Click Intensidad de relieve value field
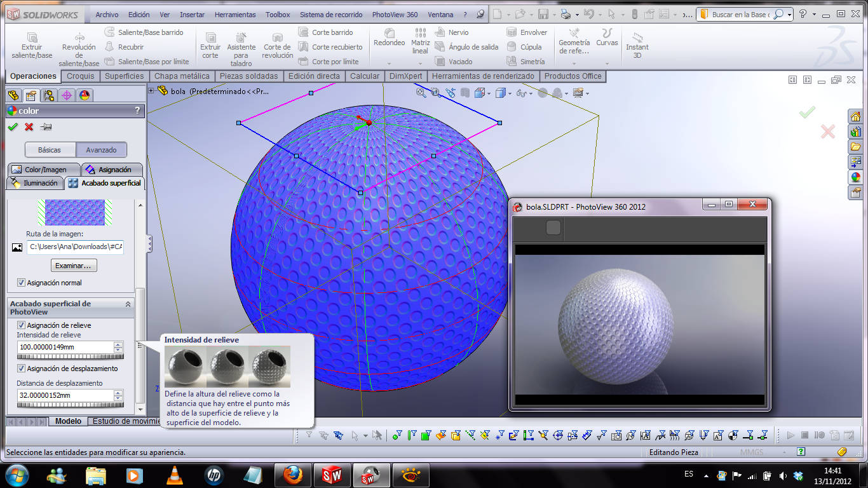This screenshot has height=488, width=868. coord(65,347)
